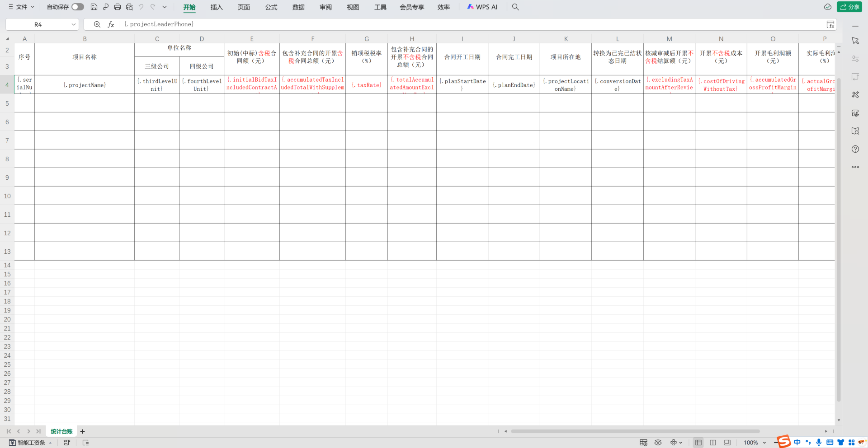Image resolution: width=868 pixels, height=448 pixels.
Task: Click the select-all corner triangle
Action: pos(7,39)
